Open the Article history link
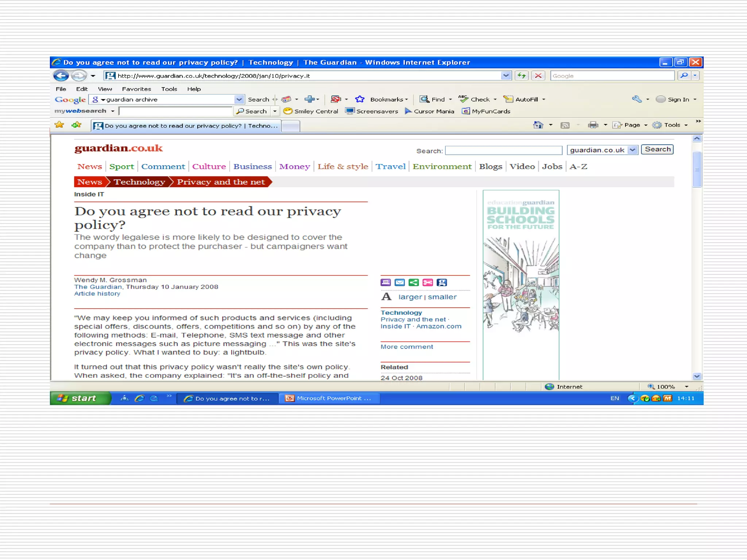 97,294
